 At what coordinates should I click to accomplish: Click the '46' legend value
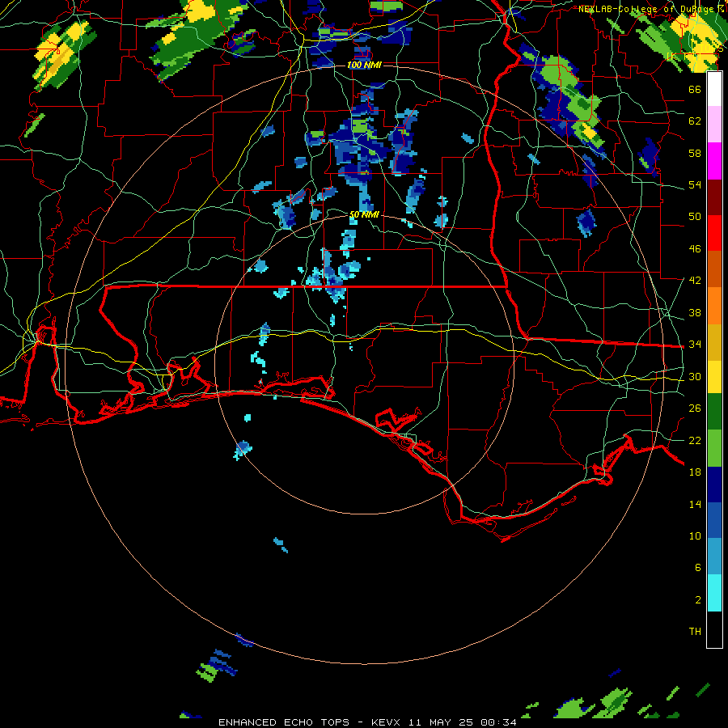695,249
